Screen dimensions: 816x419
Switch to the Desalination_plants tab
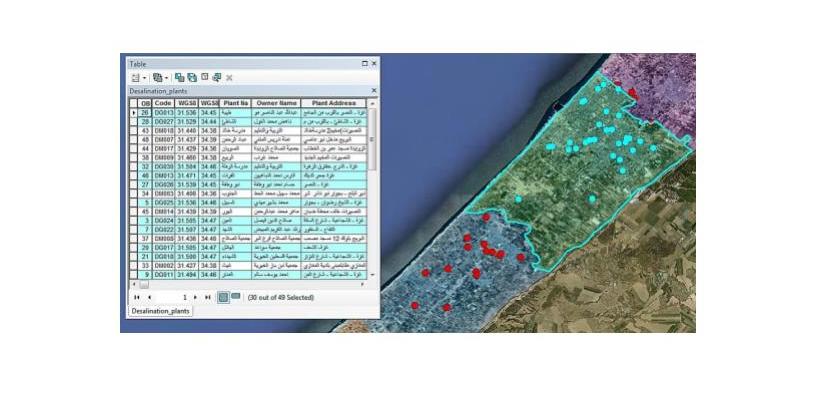click(160, 311)
